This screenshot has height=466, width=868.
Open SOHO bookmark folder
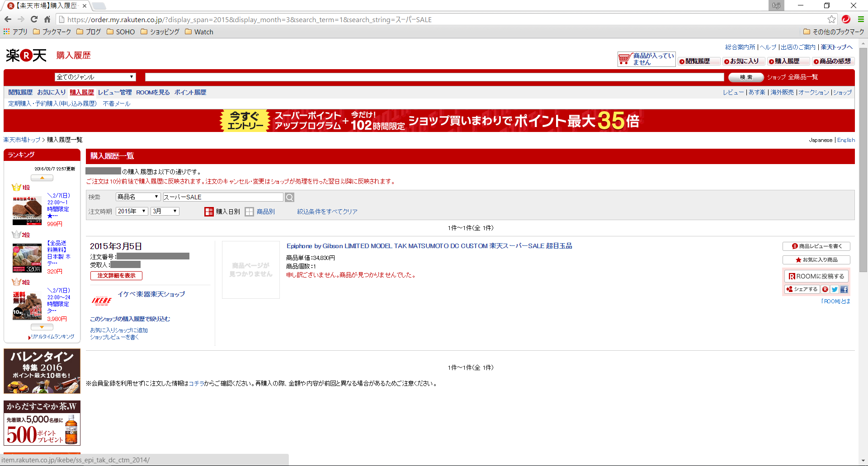121,32
